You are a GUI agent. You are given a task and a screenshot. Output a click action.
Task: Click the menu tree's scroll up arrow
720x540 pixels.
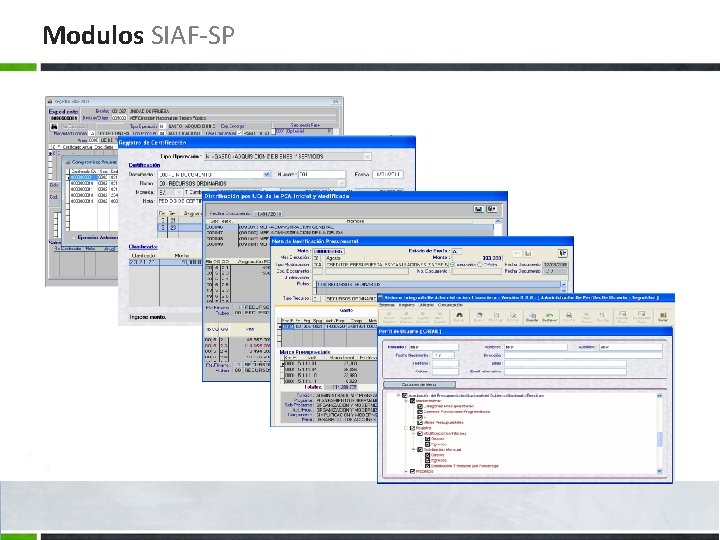point(660,395)
